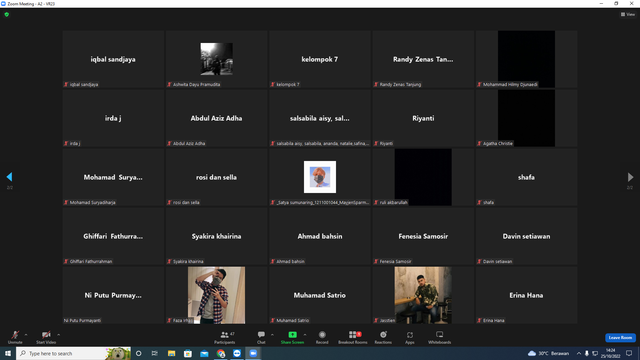Viewport: 640px width, 360px height.
Task: Click Ni Putu Purmayanti name label
Action: [82, 320]
